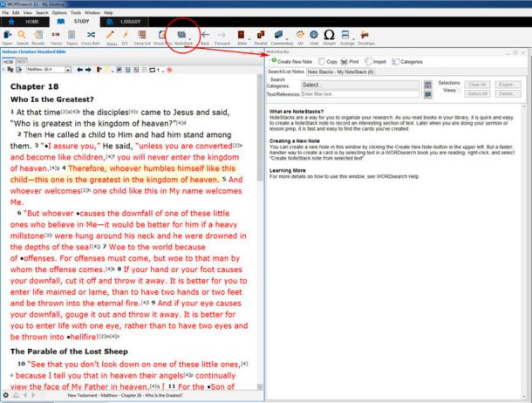
Task: Click the Cross-Refs shuffle icon
Action: click(91, 35)
